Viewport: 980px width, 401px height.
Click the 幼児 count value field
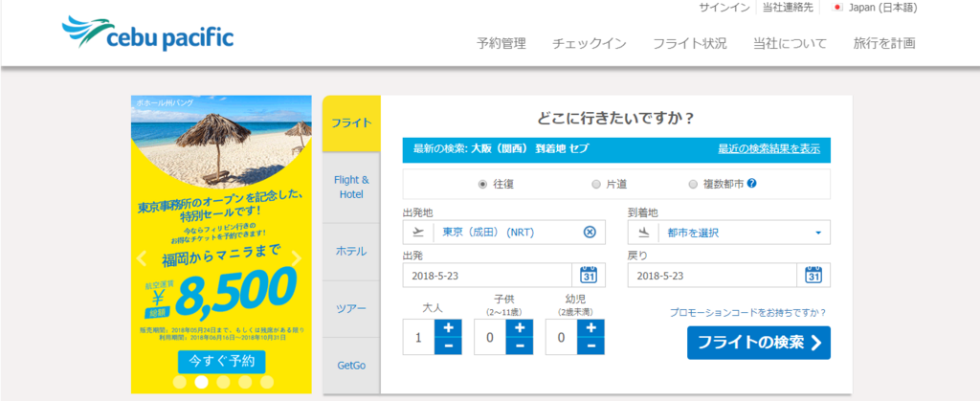(561, 337)
